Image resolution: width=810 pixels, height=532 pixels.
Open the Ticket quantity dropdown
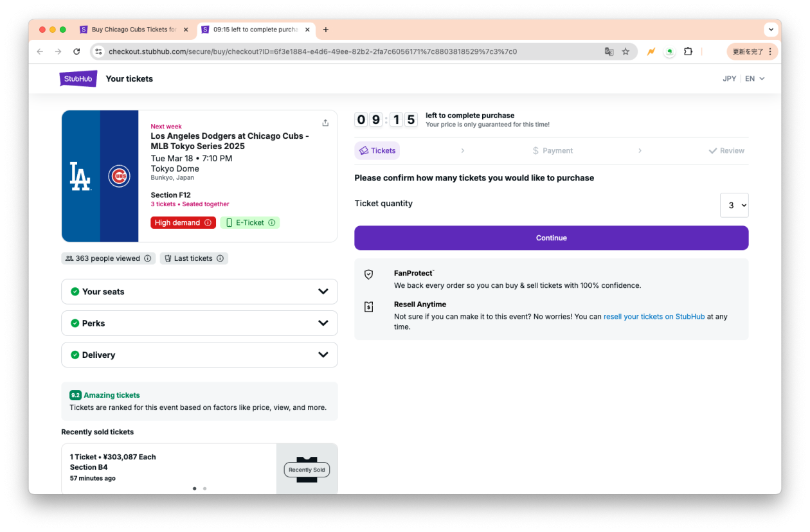734,206
